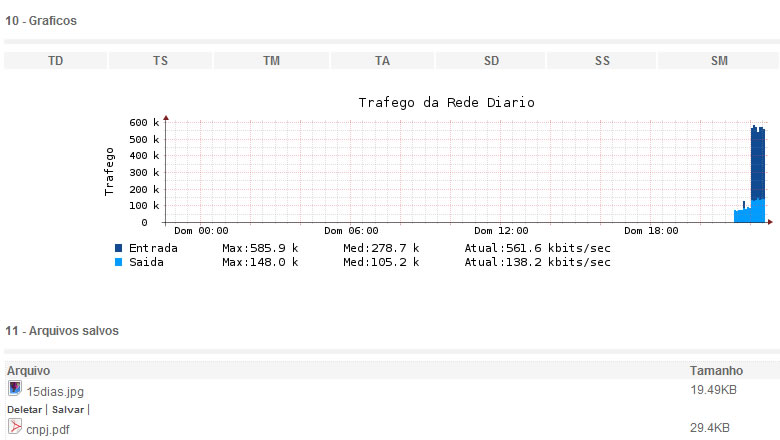Switch to the TD graph tab
This screenshot has height=440, width=780.
click(56, 61)
